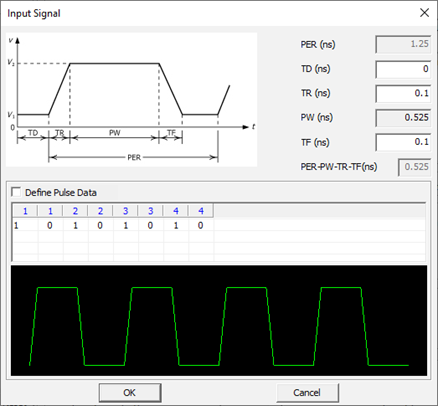Click the TD (ns) input field
The image size is (438, 406).
click(x=403, y=69)
